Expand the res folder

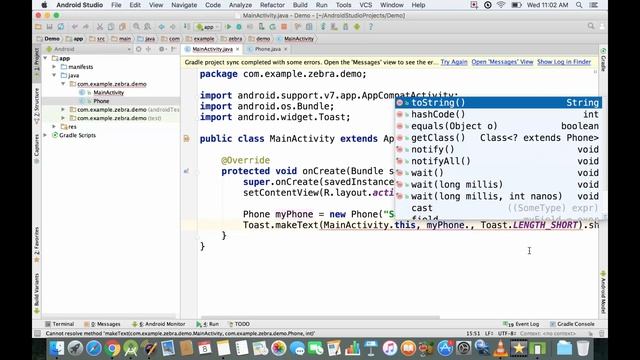coord(54,127)
